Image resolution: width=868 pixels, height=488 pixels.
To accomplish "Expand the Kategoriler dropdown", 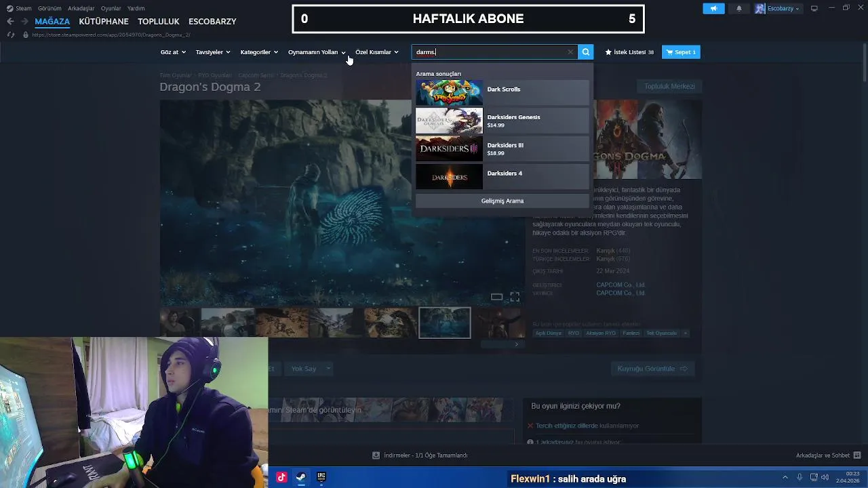I will point(259,52).
